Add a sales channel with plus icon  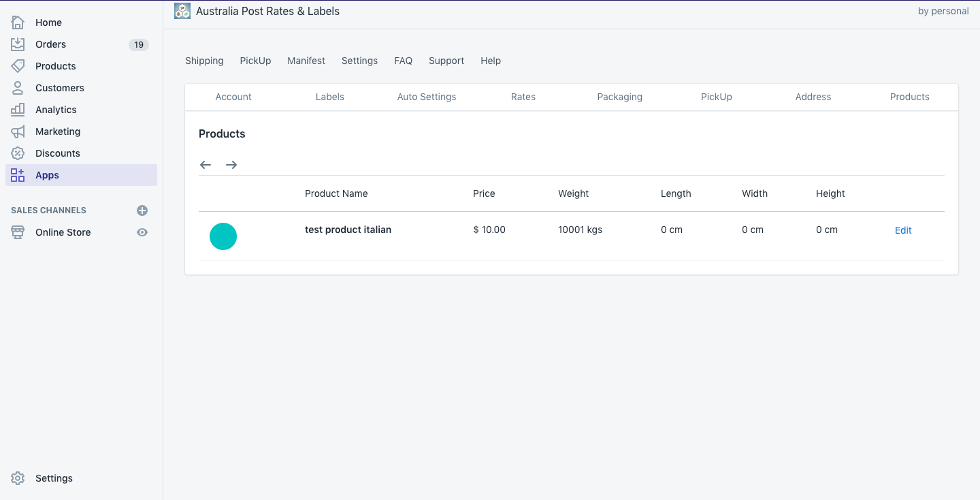tap(142, 210)
